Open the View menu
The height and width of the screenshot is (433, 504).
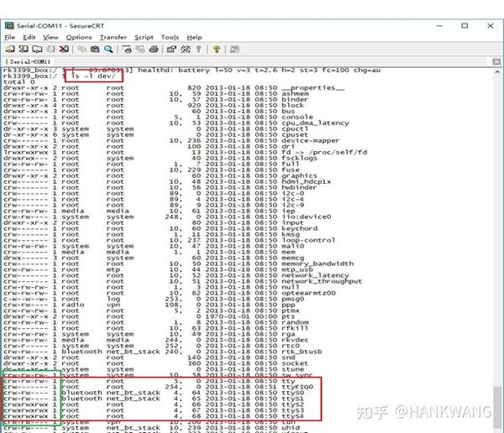(50, 37)
